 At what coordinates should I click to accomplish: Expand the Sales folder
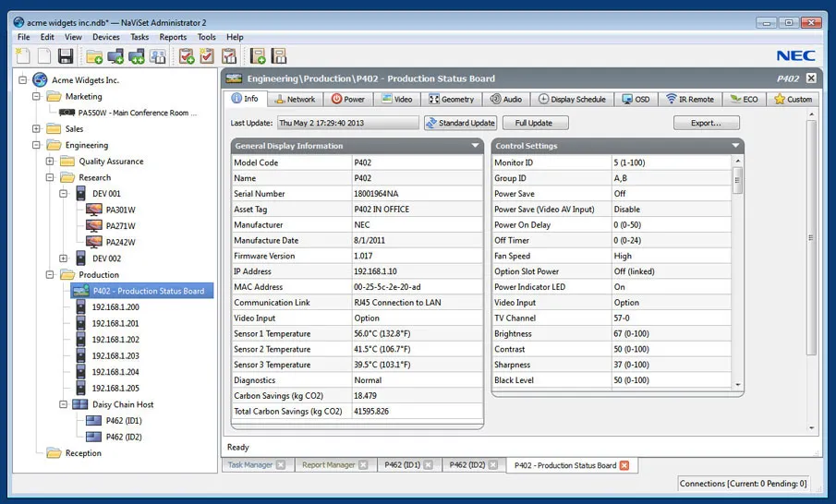(x=36, y=129)
